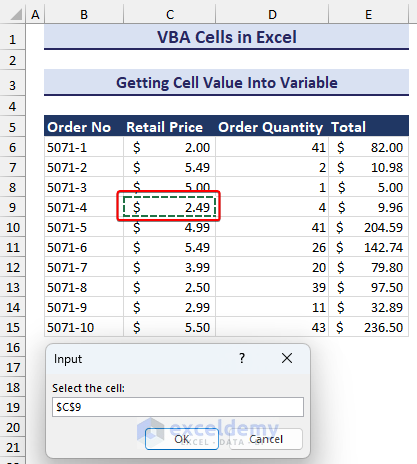
Task: Click the Select the cell input field
Action: 178,407
